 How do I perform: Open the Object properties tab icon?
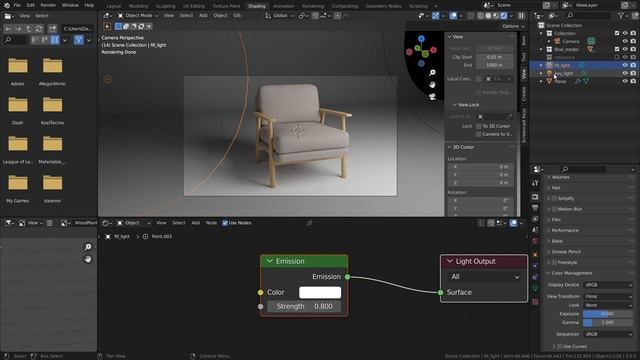[536, 255]
